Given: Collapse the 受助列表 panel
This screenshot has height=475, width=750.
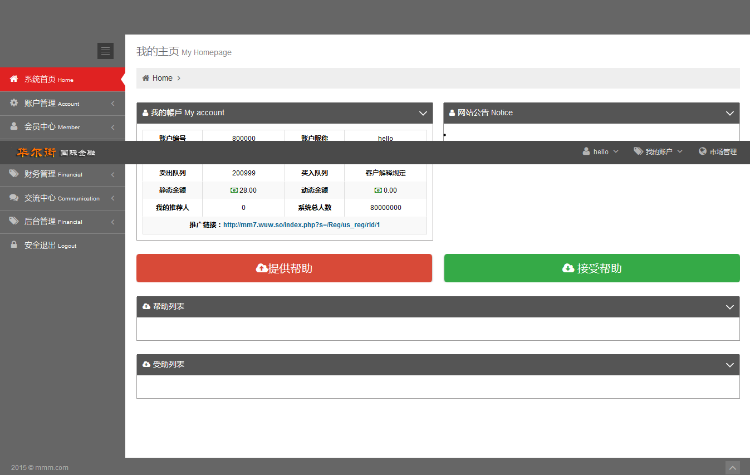Looking at the screenshot, I should [x=730, y=365].
